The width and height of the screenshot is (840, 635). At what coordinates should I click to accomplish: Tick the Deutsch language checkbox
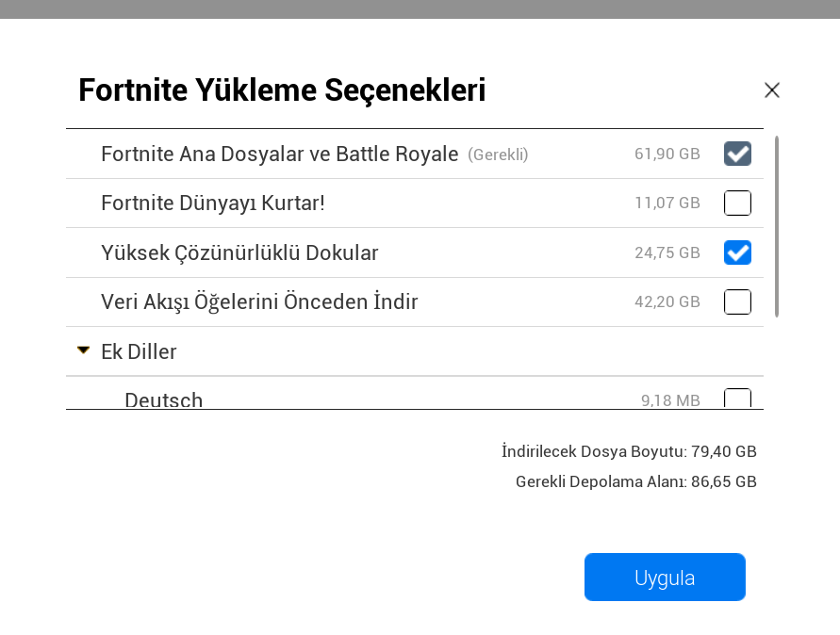(737, 399)
